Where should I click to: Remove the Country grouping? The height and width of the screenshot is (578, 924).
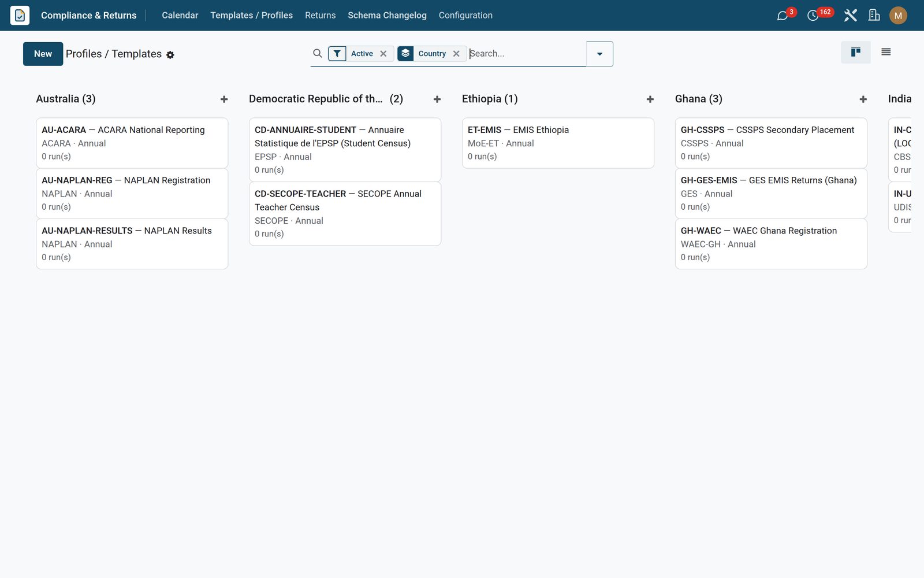tap(456, 54)
